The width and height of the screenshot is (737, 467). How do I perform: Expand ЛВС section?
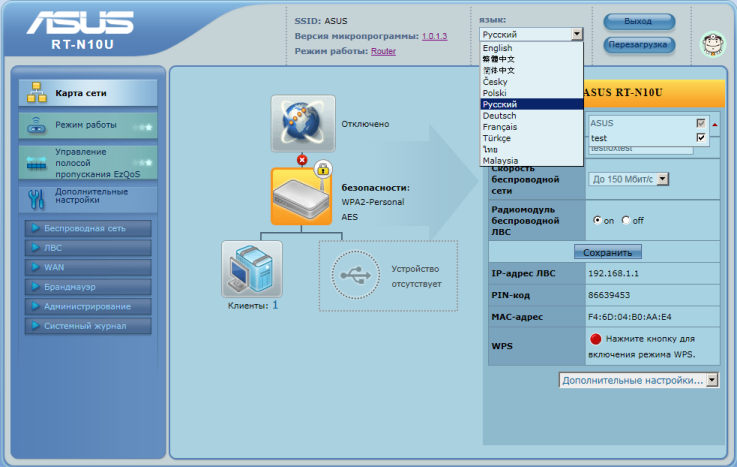pos(88,248)
